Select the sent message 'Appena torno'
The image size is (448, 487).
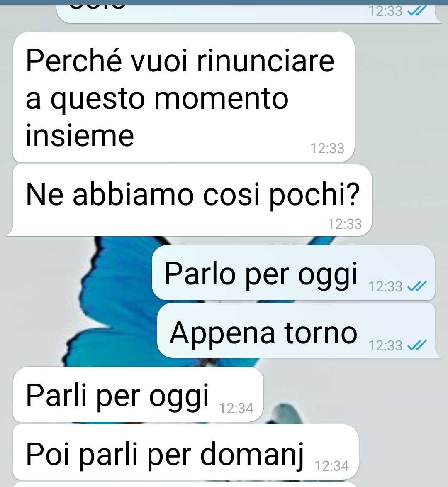coord(299,330)
